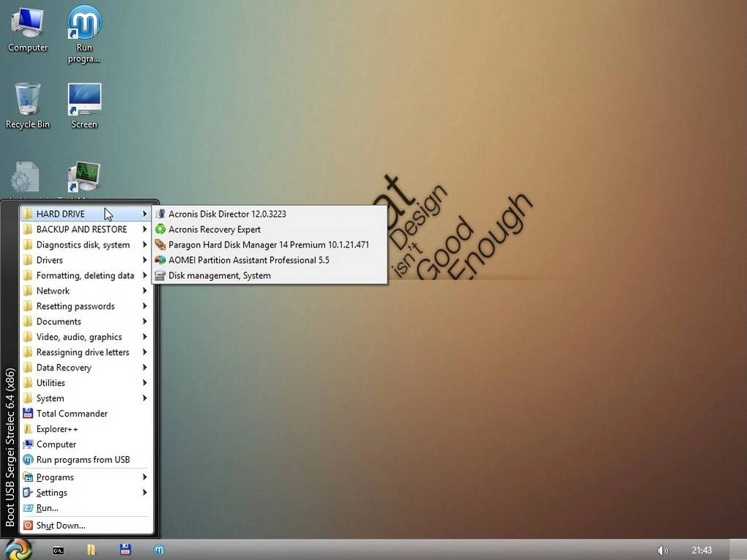Click the floppy disk icon on taskbar

124,550
